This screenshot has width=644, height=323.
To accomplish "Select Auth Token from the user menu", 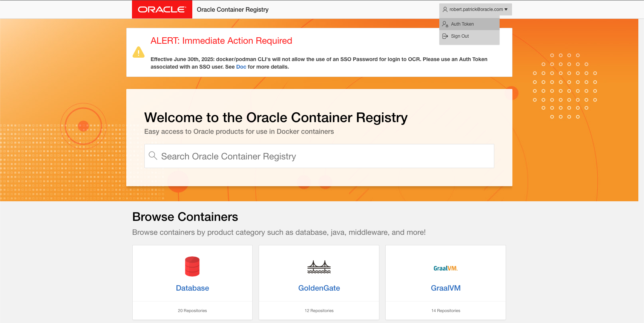I will point(462,24).
